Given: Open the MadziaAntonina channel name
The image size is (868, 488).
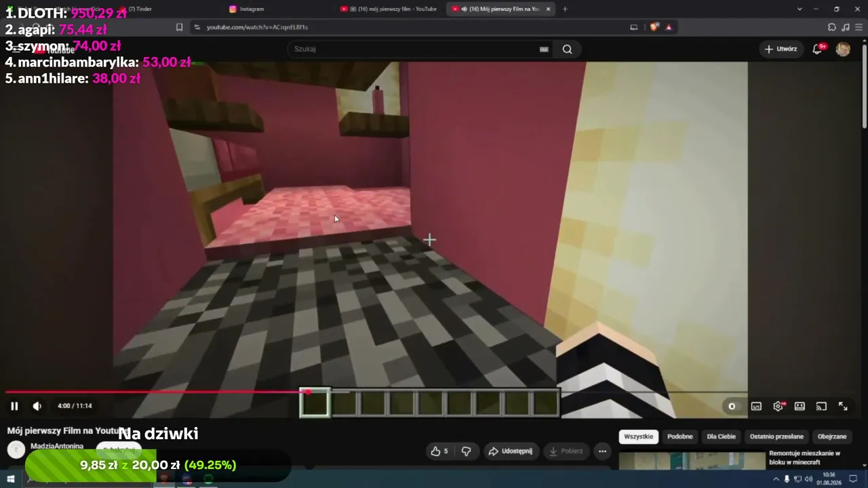Looking at the screenshot, I should pyautogui.click(x=57, y=446).
